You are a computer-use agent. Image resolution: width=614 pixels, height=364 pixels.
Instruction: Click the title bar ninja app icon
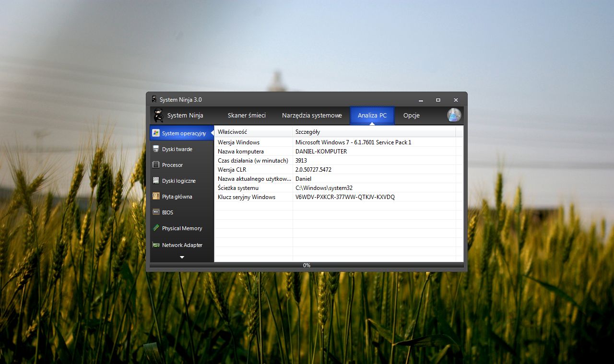point(154,99)
